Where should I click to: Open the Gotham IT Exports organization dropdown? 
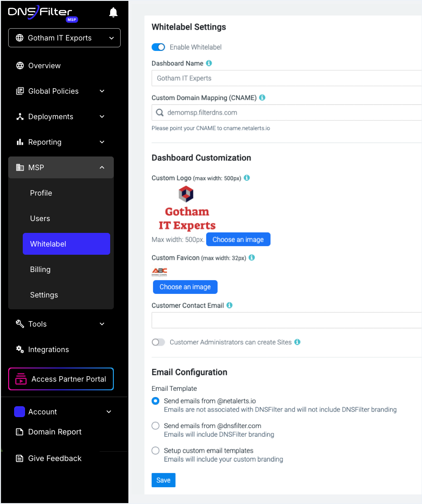(64, 38)
